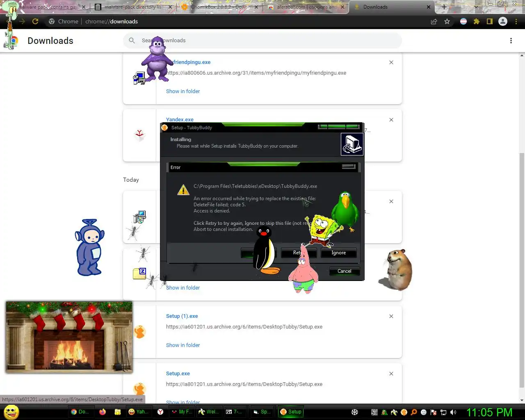Switch to 7-Zip taskbar window
Image resolution: width=525 pixels, height=420 pixels.
(234, 412)
